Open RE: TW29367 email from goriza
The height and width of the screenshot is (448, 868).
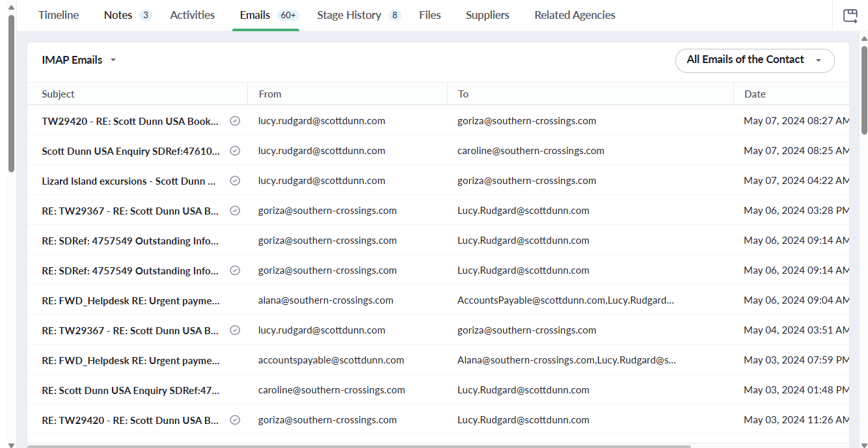[x=130, y=211]
